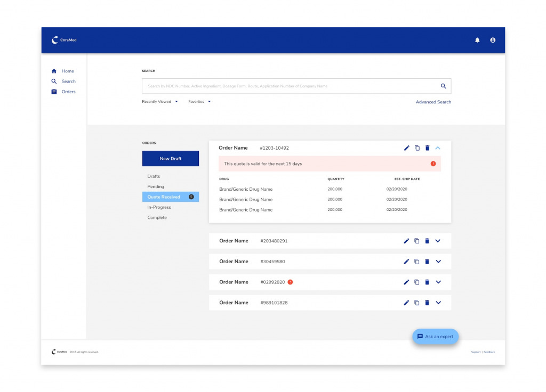Show Pending orders

click(156, 187)
